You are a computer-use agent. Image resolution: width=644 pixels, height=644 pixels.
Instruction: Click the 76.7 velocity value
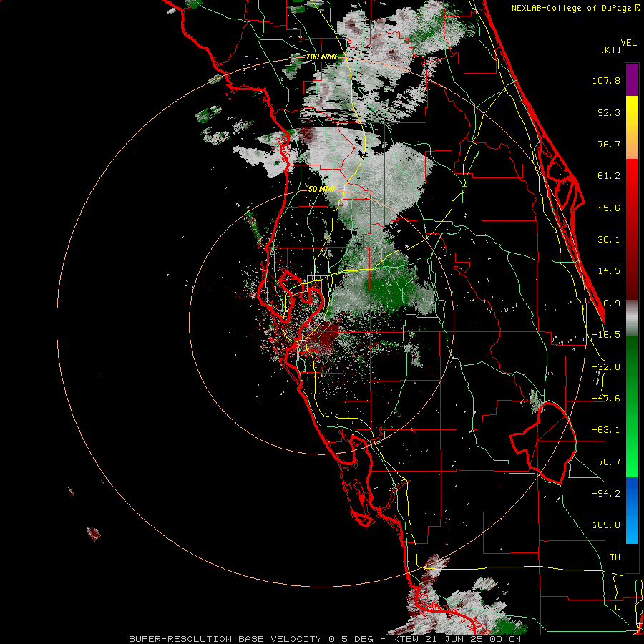(609, 144)
